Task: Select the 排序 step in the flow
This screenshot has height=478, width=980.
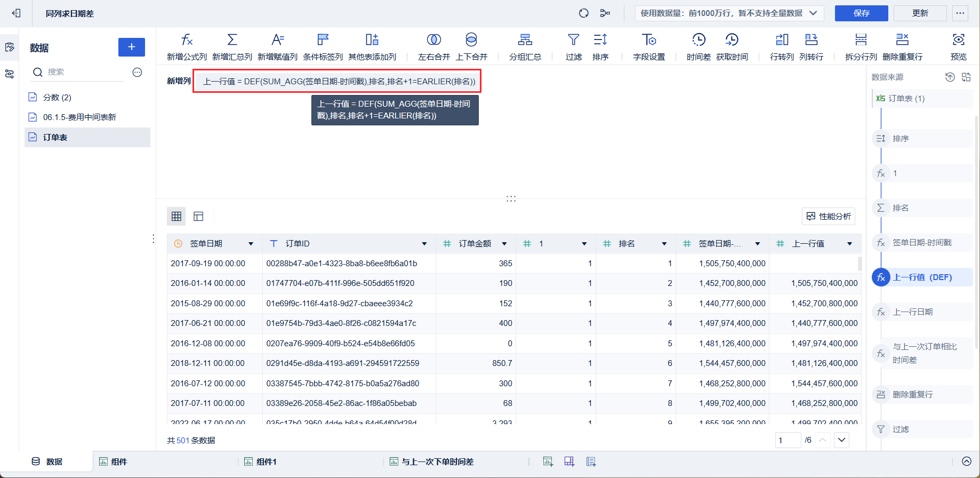Action: (922, 139)
